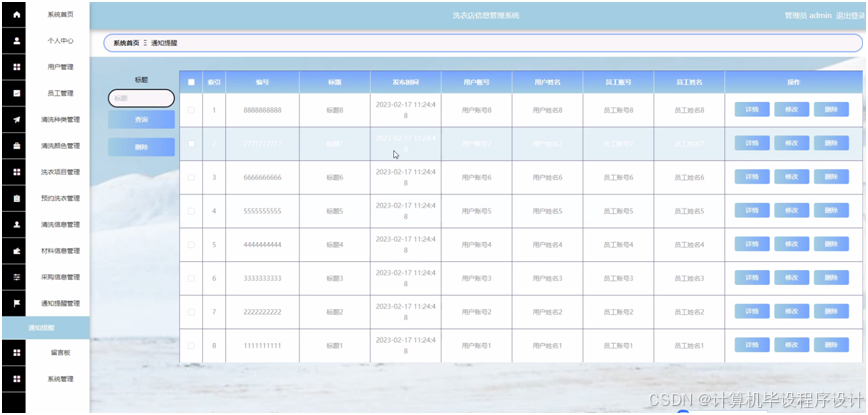Open 详情 for row 标题2
Image resolution: width=868 pixels, height=415 pixels.
coord(752,312)
